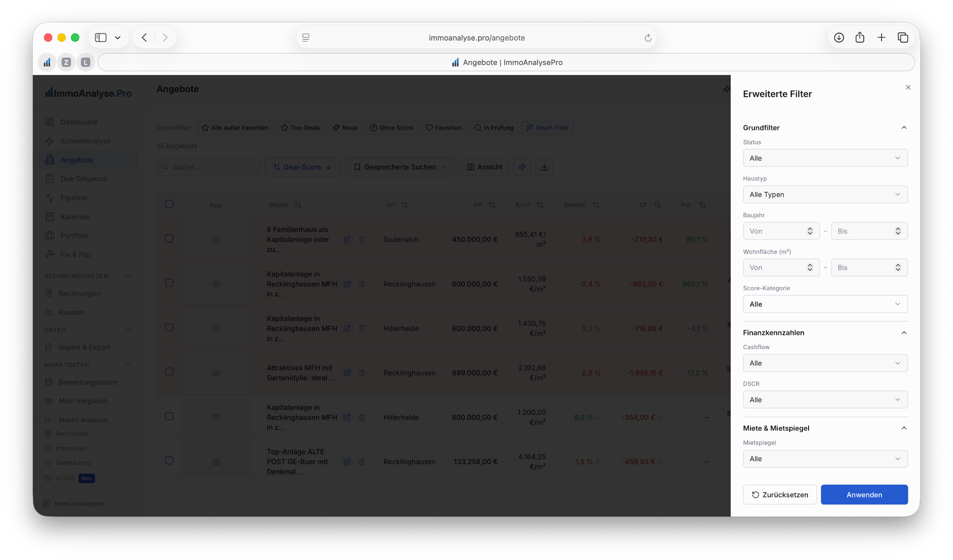The width and height of the screenshot is (953, 560).
Task: Open Pipeline in the sidebar
Action: [x=88, y=198]
